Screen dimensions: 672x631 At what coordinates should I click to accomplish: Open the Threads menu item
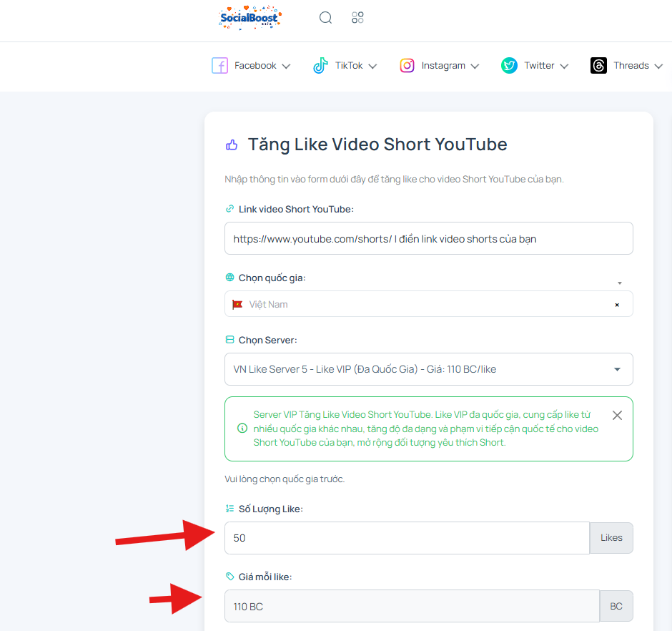pyautogui.click(x=626, y=66)
